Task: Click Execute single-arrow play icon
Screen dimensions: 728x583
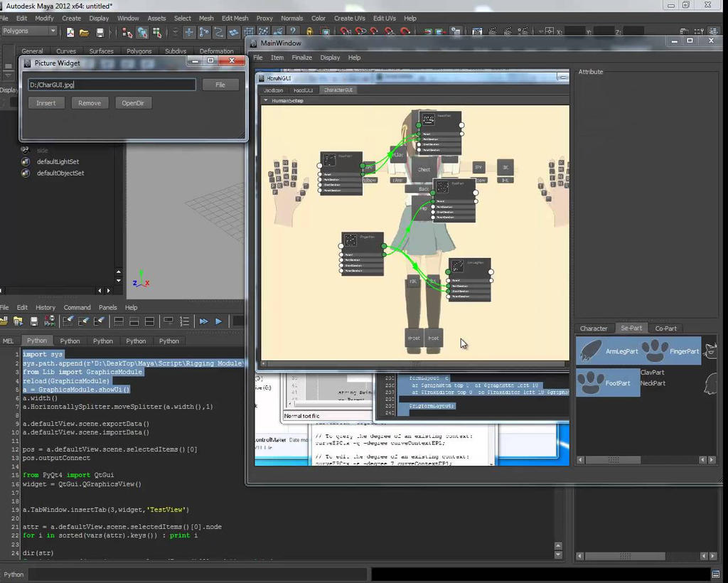Action: 219,321
